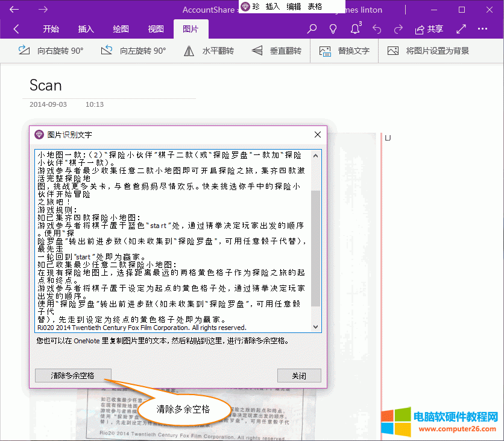Select the 水平翻转 horizontal flip tool
504x441 pixels.
188,51
